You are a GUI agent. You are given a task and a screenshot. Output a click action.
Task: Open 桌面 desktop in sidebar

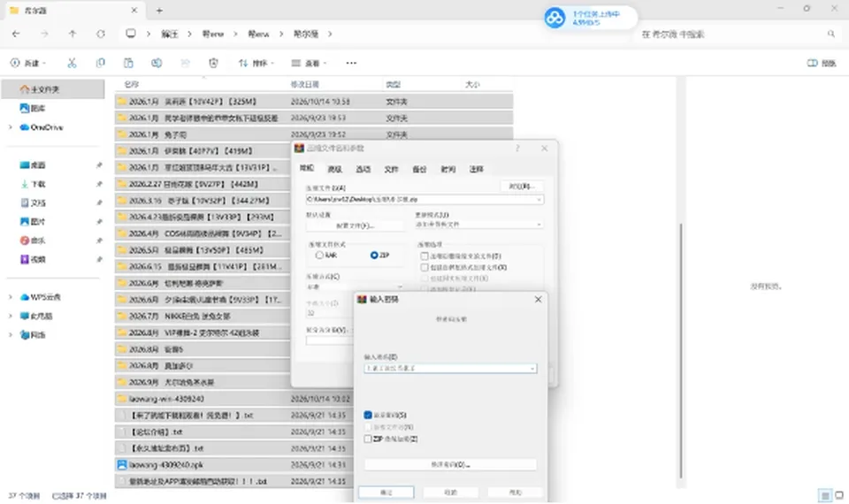pyautogui.click(x=33, y=165)
